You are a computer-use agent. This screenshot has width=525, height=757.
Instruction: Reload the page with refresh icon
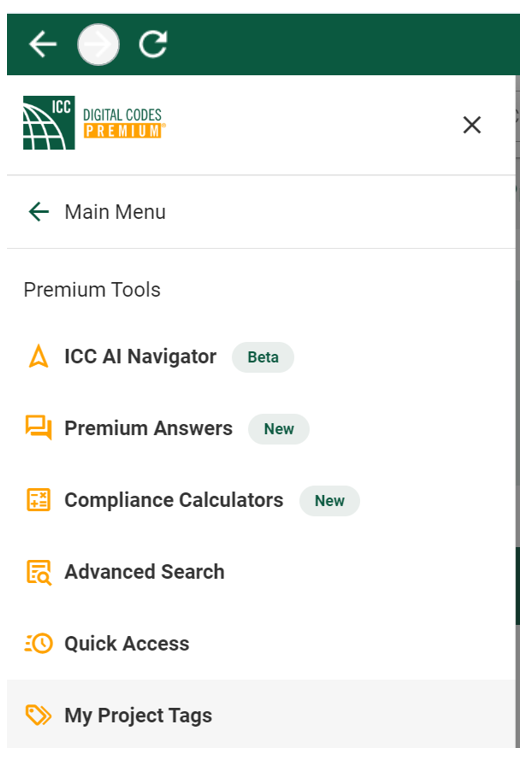(153, 44)
